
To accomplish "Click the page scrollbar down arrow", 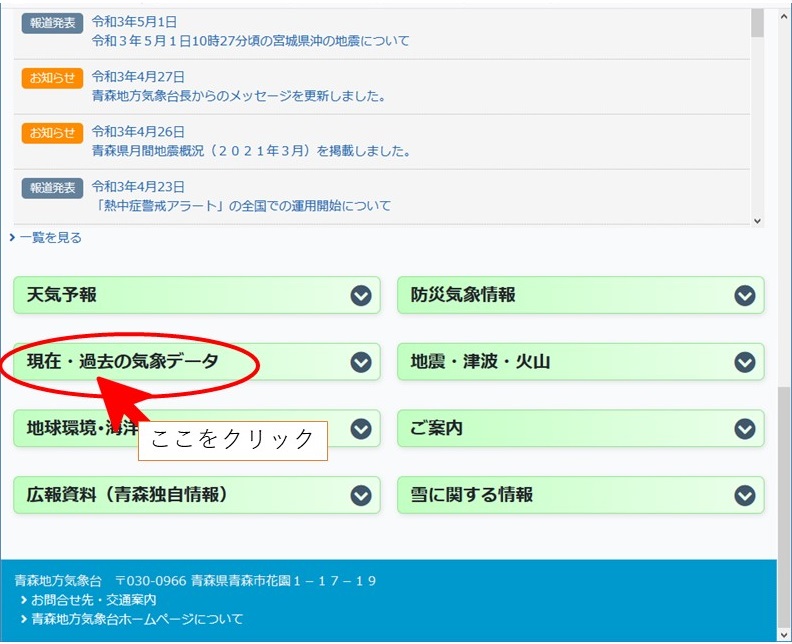I will 784,635.
